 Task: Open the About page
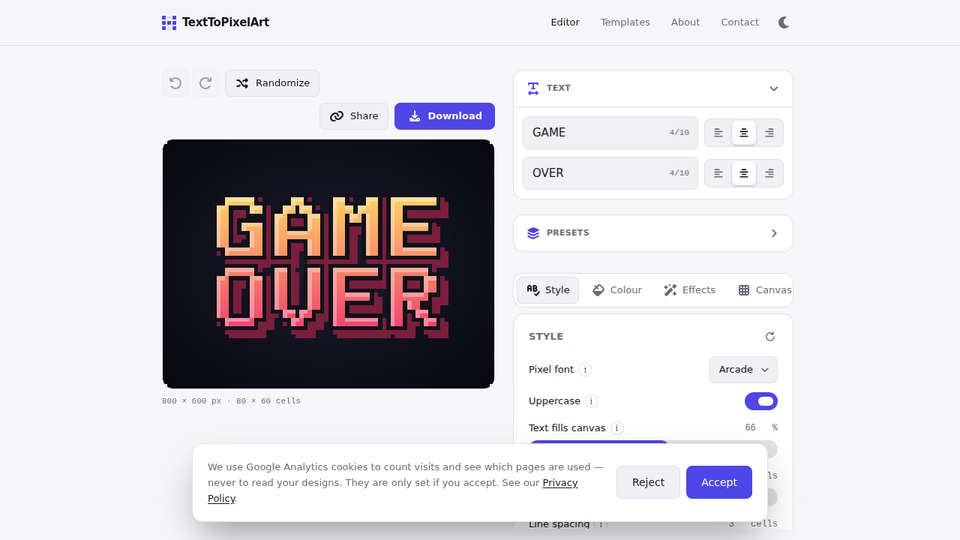pos(685,23)
